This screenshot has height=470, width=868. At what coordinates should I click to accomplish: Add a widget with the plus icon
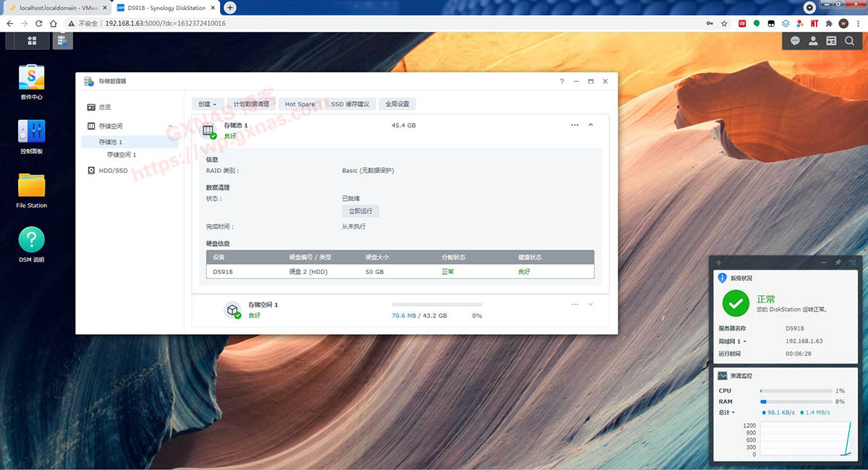point(719,262)
